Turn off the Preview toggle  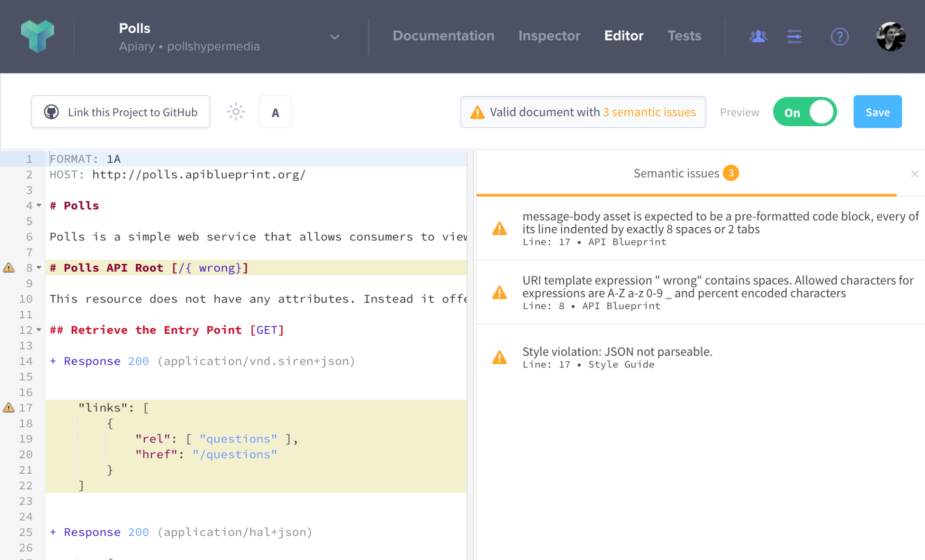[805, 112]
